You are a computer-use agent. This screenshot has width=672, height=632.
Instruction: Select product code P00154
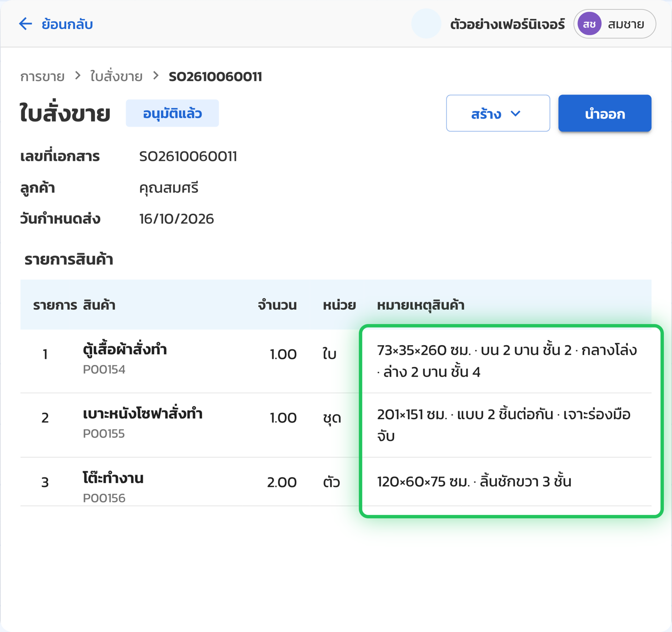pos(104,369)
